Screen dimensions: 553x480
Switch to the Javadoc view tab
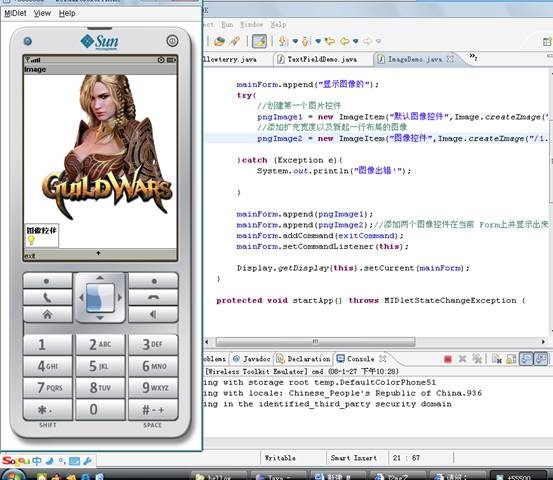(x=252, y=359)
